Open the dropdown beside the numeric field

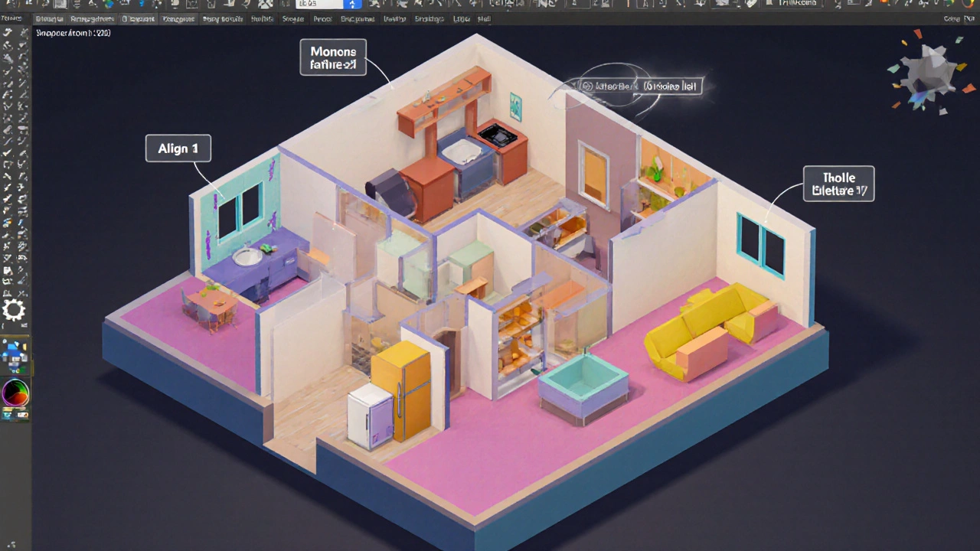(x=352, y=4)
